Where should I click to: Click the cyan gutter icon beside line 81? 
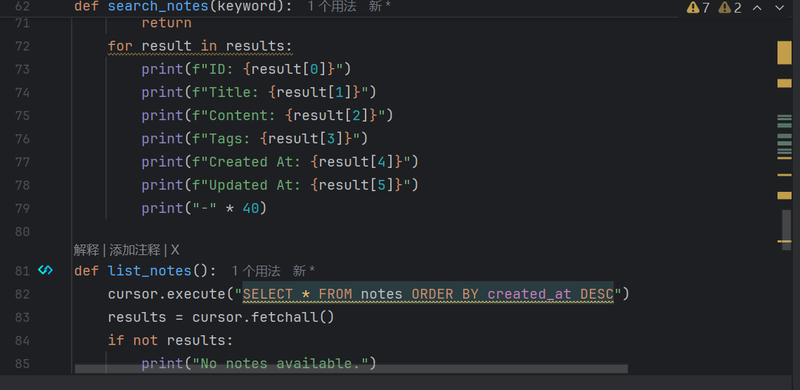[45, 270]
